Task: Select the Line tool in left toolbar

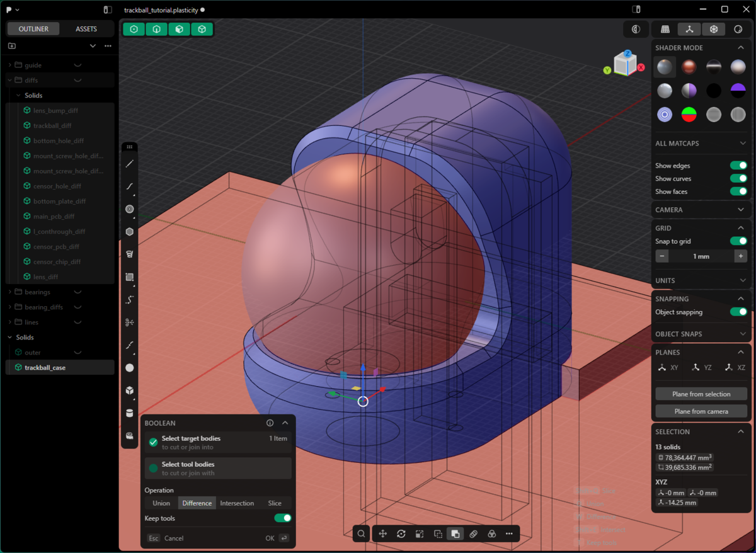Action: [x=130, y=164]
